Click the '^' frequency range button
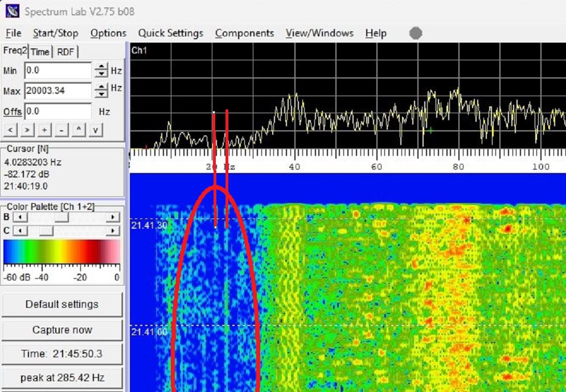This screenshot has height=392, width=566. tap(79, 130)
